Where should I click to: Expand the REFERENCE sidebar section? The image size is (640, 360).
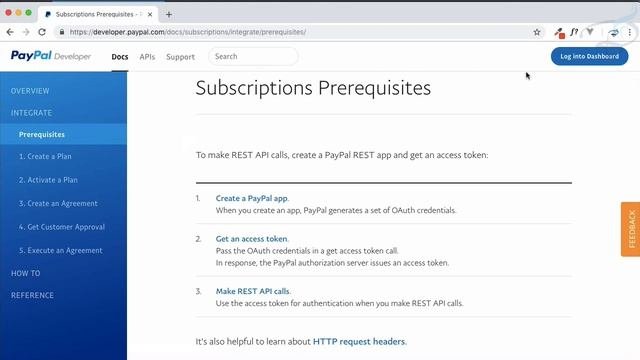point(32,295)
